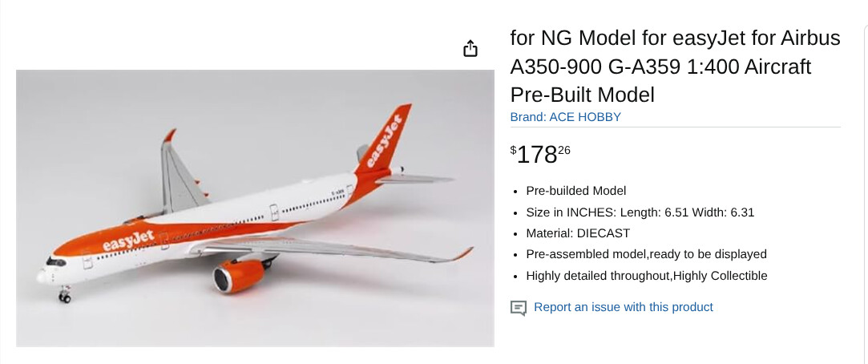Click the nose landing gear of the model
The height and width of the screenshot is (364, 868).
(64, 295)
